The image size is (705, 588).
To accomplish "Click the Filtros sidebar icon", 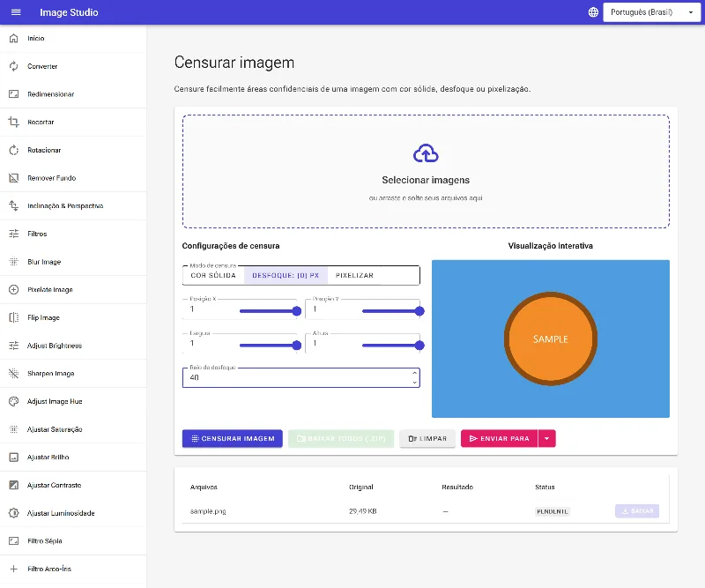I will (14, 234).
